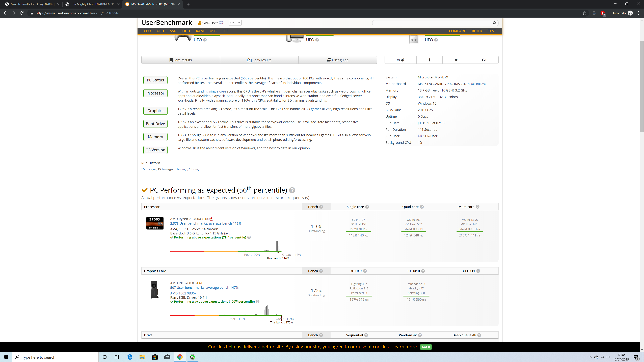The image size is (644, 362).
Task: Open Microsoft Edge from the taskbar
Action: pos(129,357)
